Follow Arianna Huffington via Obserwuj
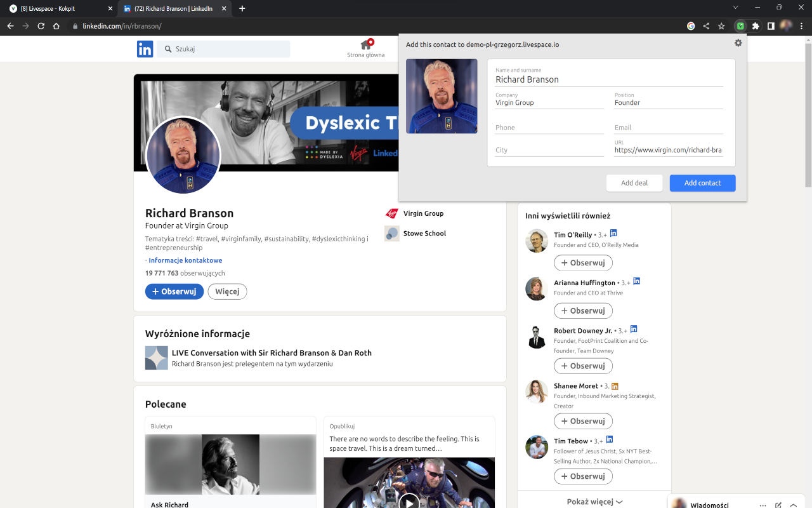 [x=583, y=311]
